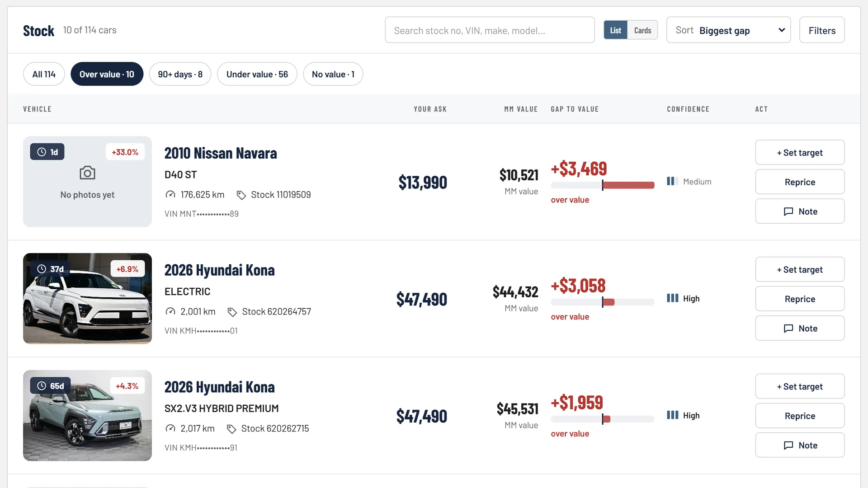868x488 pixels.
Task: Click the clock icon on the 1d badge
Action: [x=42, y=152]
